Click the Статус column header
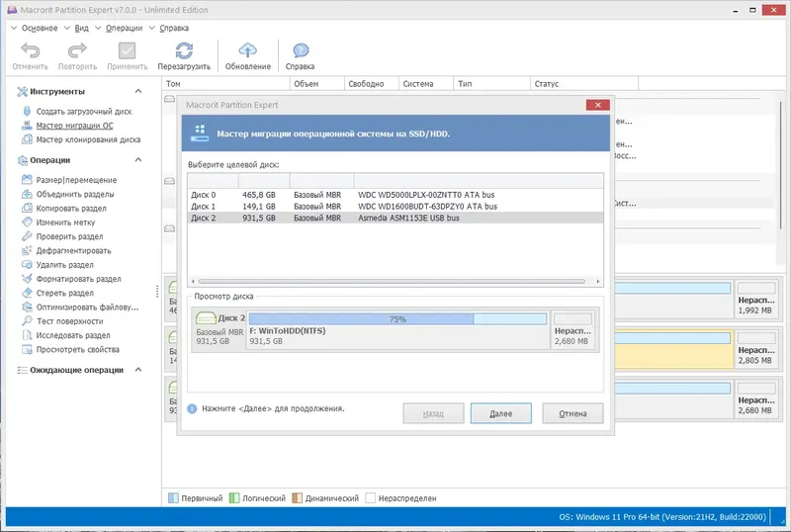The height and width of the screenshot is (532, 791). [x=584, y=84]
